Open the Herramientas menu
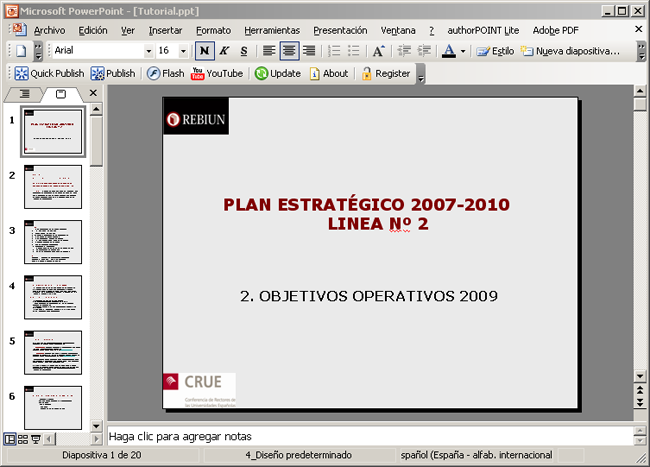The image size is (650, 467). click(272, 30)
